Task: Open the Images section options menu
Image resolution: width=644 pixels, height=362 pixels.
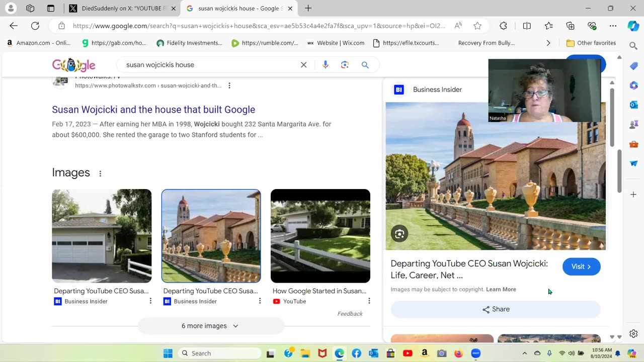Action: [x=100, y=173]
